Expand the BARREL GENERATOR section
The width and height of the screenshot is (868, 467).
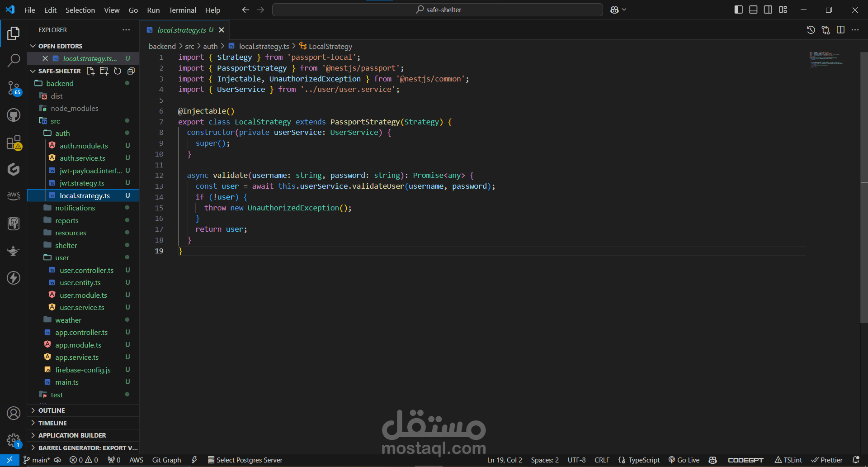pos(83,448)
